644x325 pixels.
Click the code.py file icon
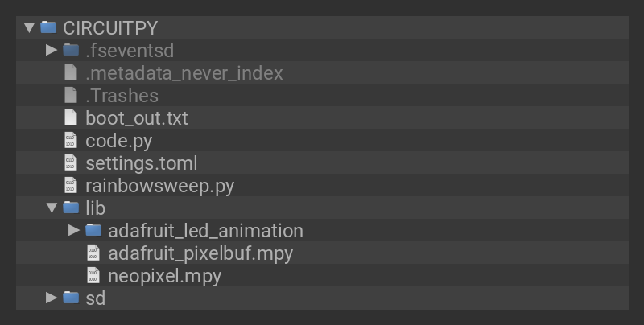(71, 140)
